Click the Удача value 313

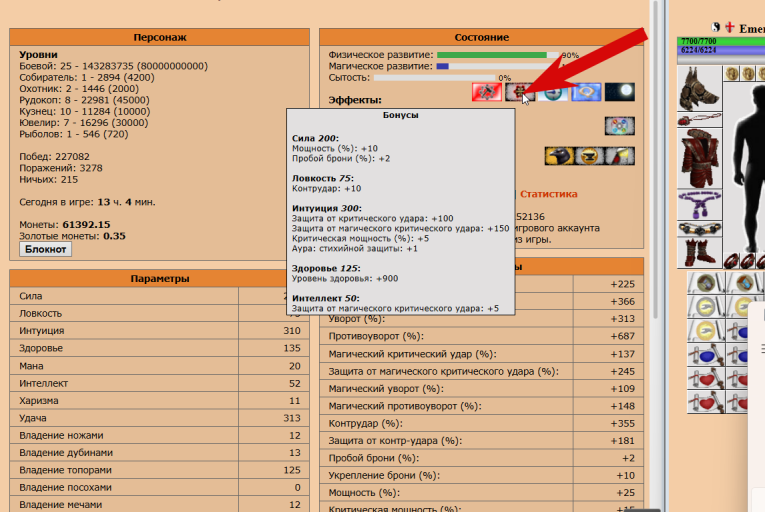tap(292, 418)
